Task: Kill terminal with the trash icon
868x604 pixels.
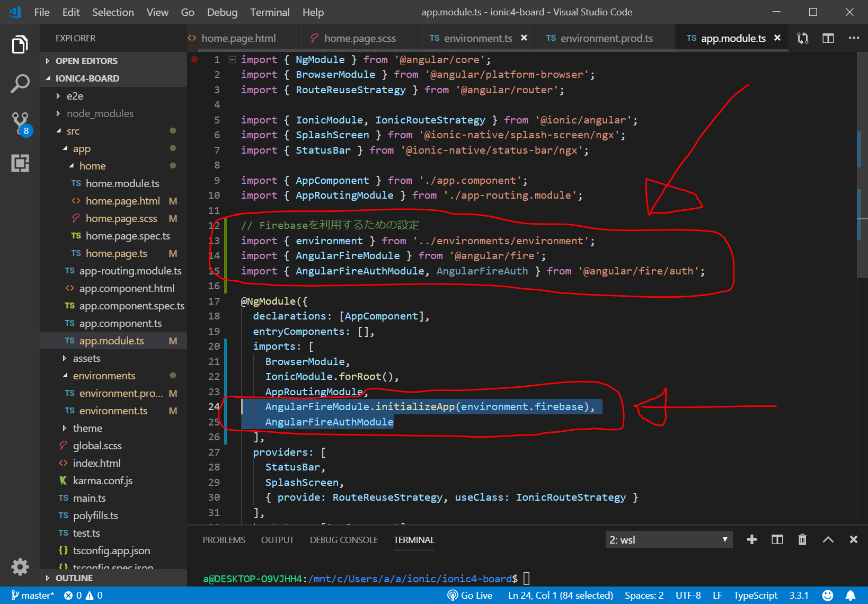Action: click(x=802, y=539)
